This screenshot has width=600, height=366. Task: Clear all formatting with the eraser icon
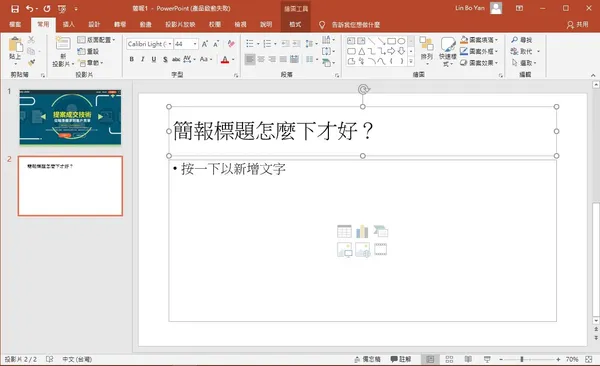231,44
